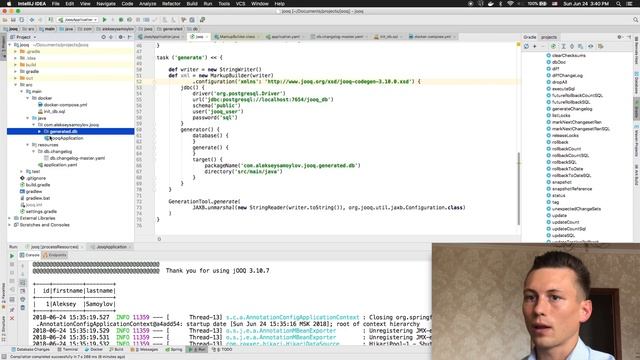
Task: Click the editor vertical scrollbar
Action: pyautogui.click(x=519, y=188)
